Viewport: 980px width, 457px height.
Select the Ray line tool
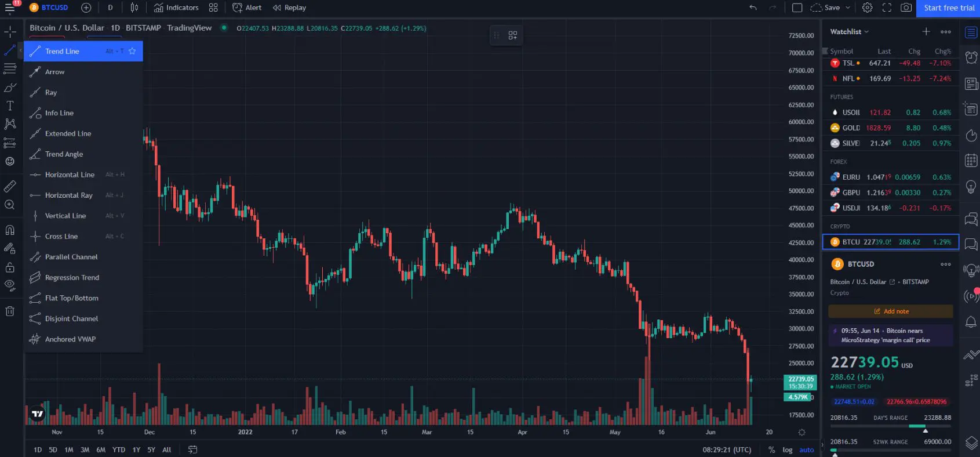pos(83,92)
